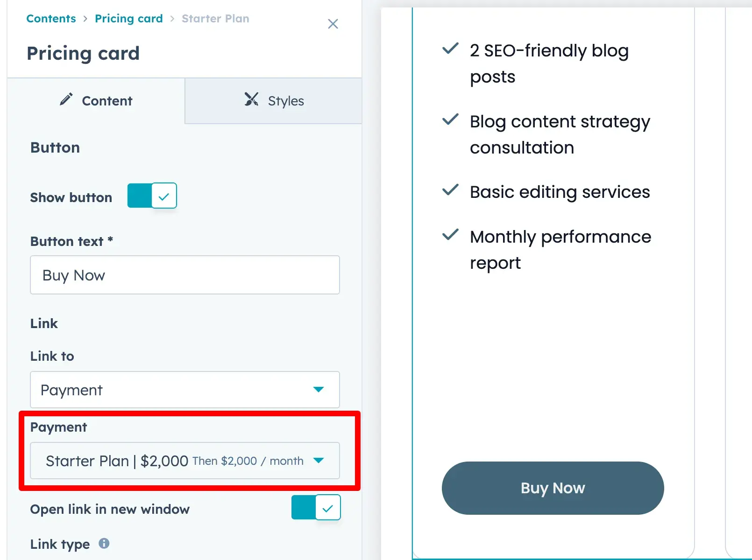Disable Open link in new window
This screenshot has width=752, height=560.
[316, 507]
